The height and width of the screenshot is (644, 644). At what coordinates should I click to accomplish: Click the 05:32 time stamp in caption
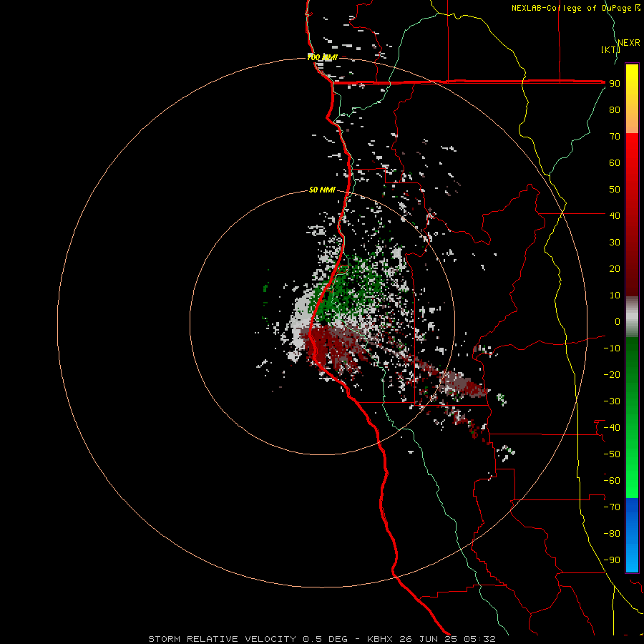479,639
